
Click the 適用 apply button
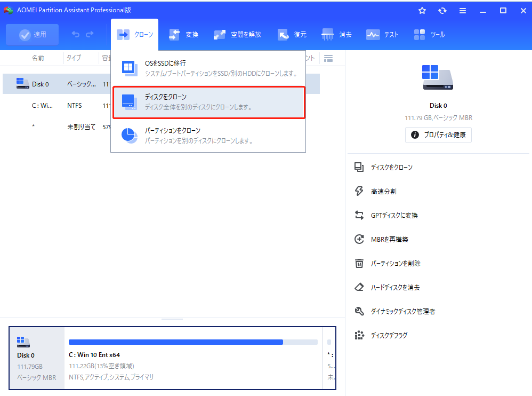[32, 35]
